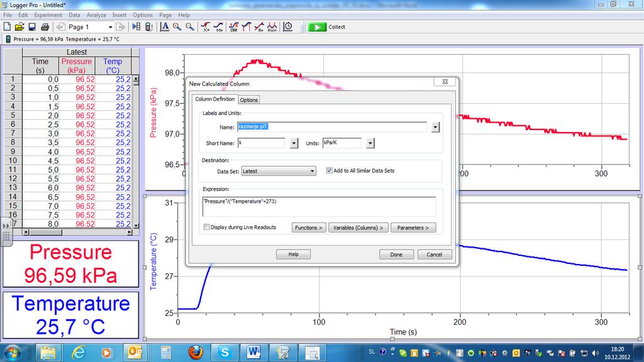Open Firefox from the taskbar
644x362 pixels.
click(196, 353)
